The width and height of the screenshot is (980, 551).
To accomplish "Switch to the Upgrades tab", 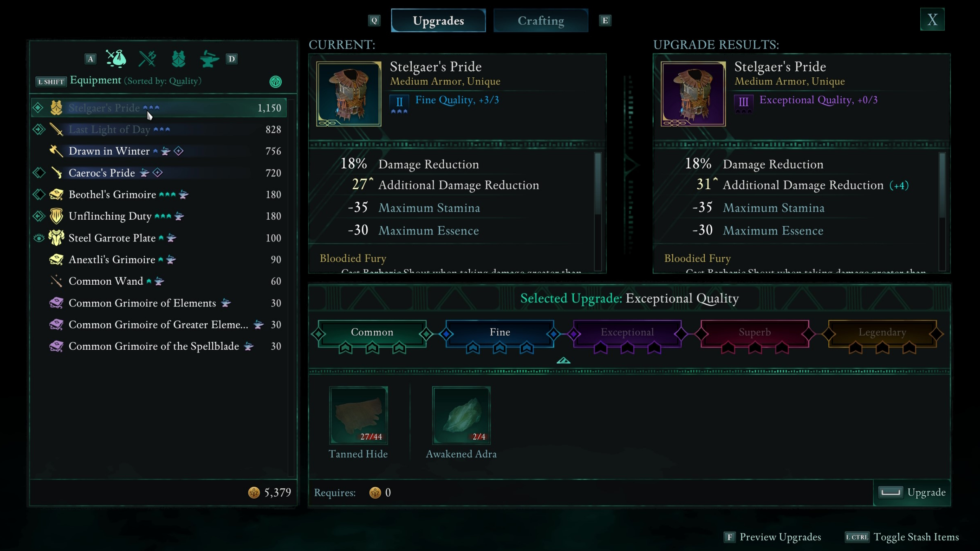I will click(x=438, y=20).
